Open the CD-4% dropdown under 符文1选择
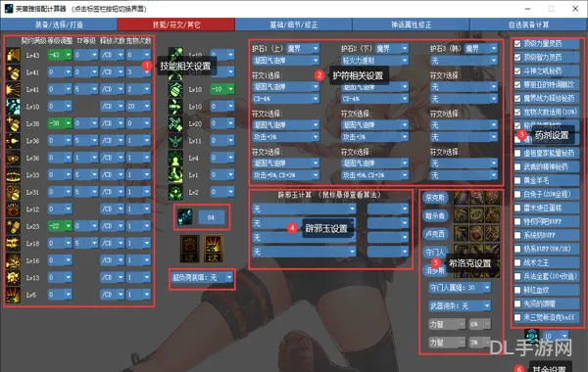This screenshot has height=372, width=588. pos(286,99)
